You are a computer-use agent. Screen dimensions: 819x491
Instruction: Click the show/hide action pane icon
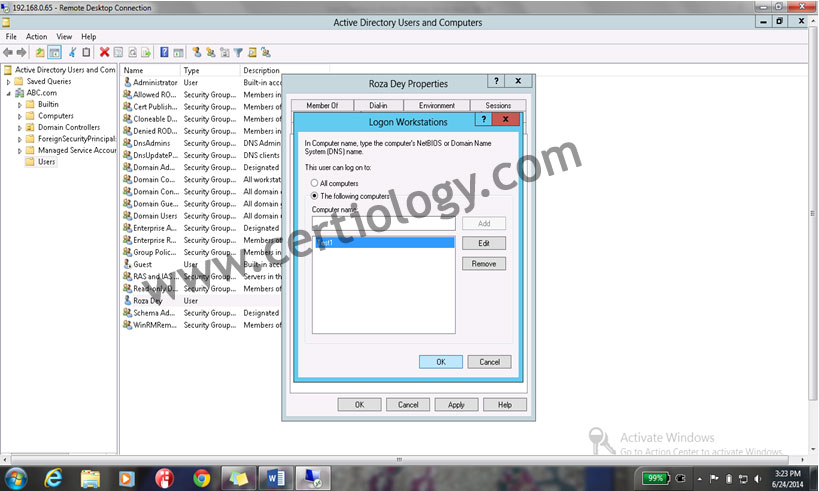coord(178,52)
